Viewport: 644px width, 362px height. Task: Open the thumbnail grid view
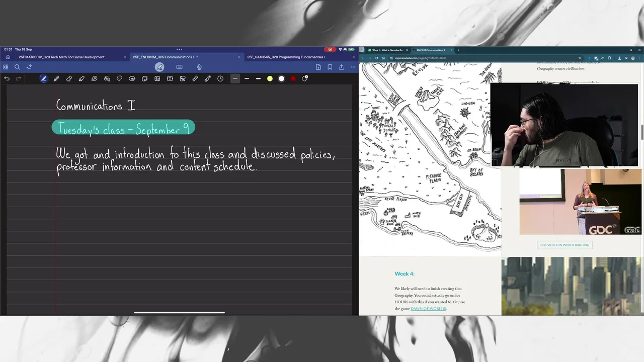6,67
